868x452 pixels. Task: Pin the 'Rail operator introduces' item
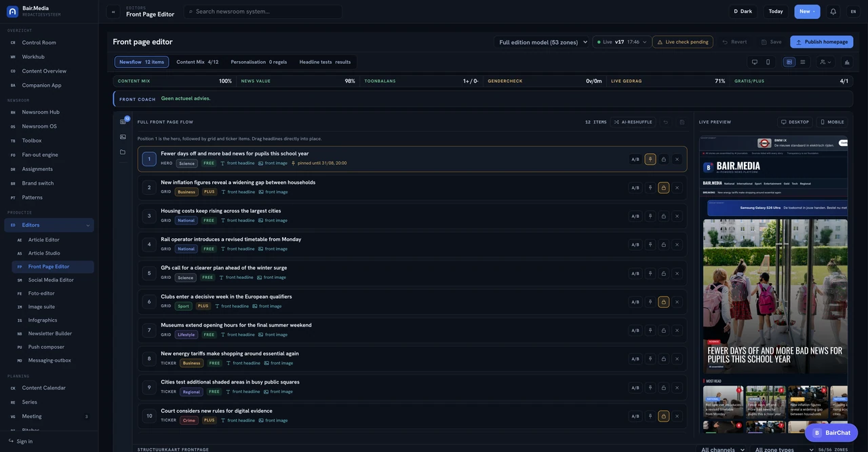pyautogui.click(x=650, y=245)
